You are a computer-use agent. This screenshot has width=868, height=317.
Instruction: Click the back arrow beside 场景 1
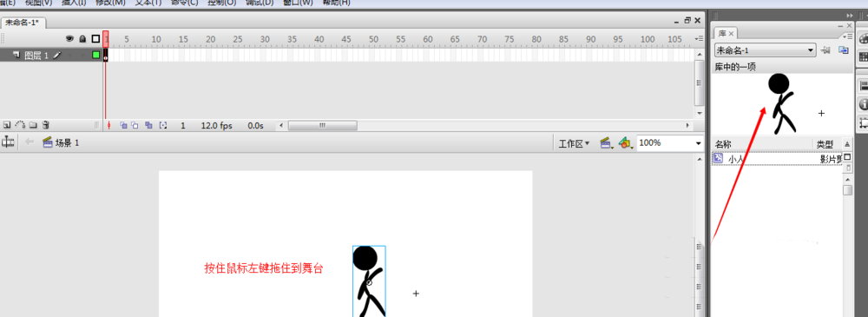[x=30, y=142]
